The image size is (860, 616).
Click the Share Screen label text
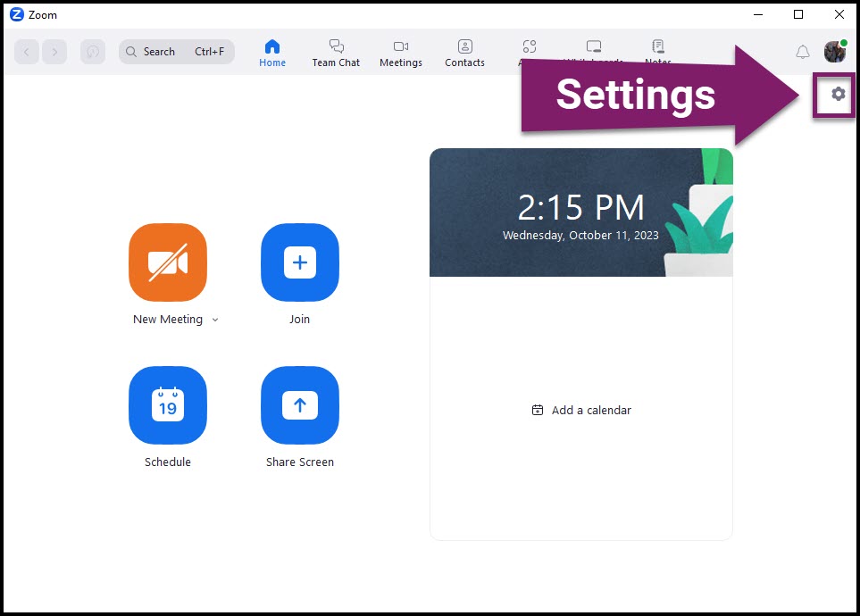tap(300, 462)
